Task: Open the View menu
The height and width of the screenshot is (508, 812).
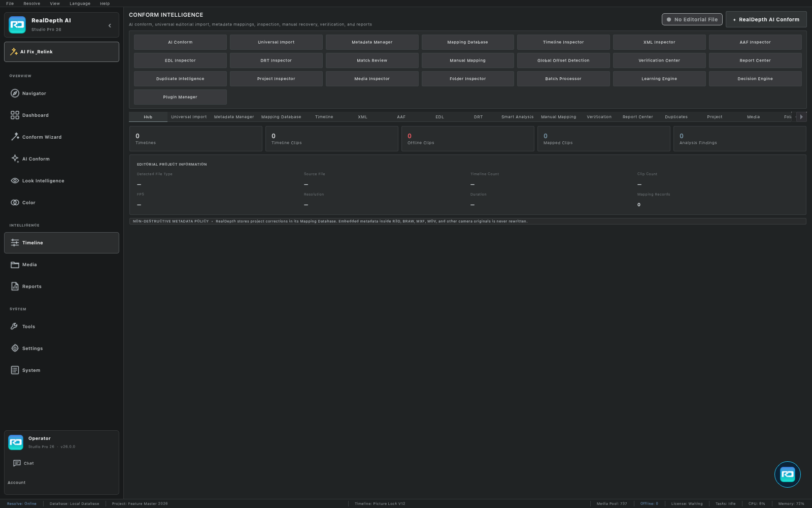Action: click(55, 4)
